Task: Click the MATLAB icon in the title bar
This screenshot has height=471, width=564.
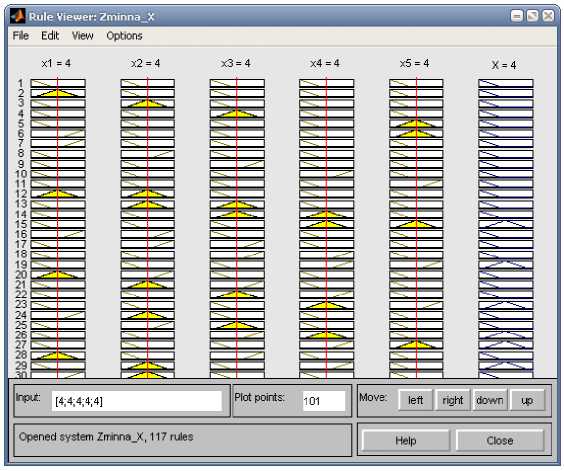Action: [18, 16]
